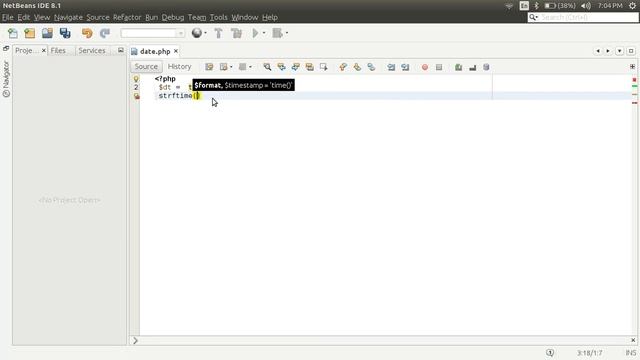Stop Macro Recording button

[x=439, y=67]
